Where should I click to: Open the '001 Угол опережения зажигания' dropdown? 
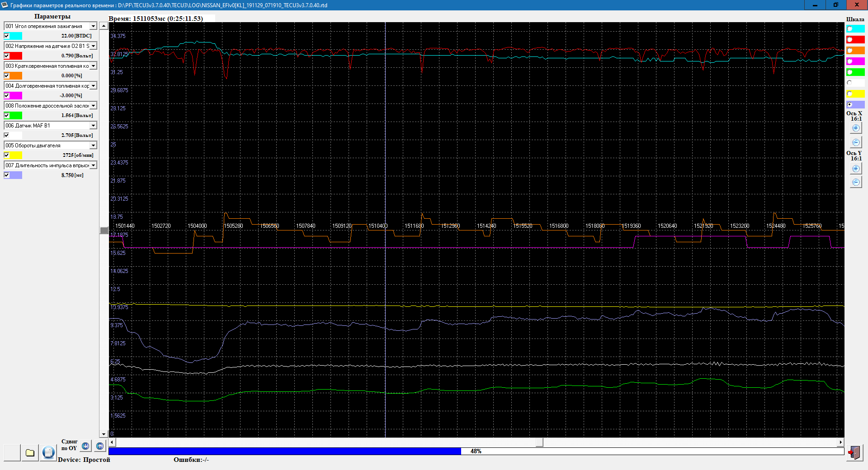(93, 26)
